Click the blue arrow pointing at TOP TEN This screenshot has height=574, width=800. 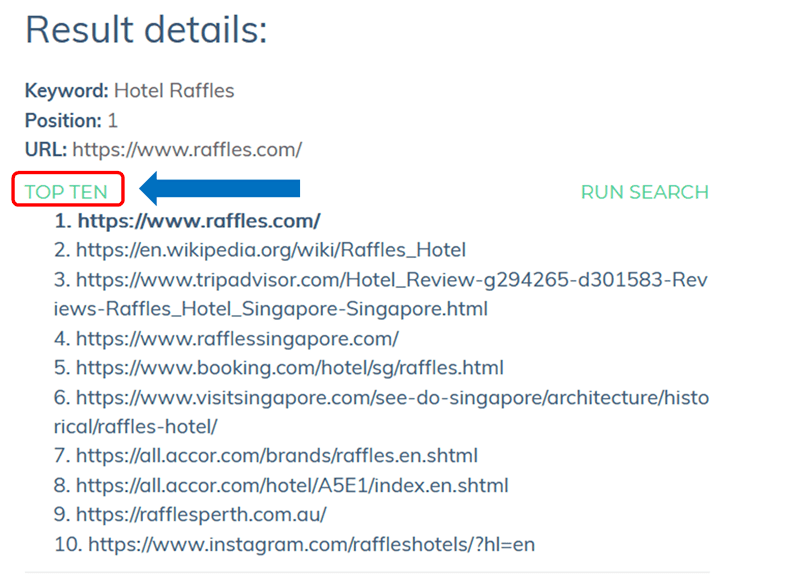[x=220, y=188]
